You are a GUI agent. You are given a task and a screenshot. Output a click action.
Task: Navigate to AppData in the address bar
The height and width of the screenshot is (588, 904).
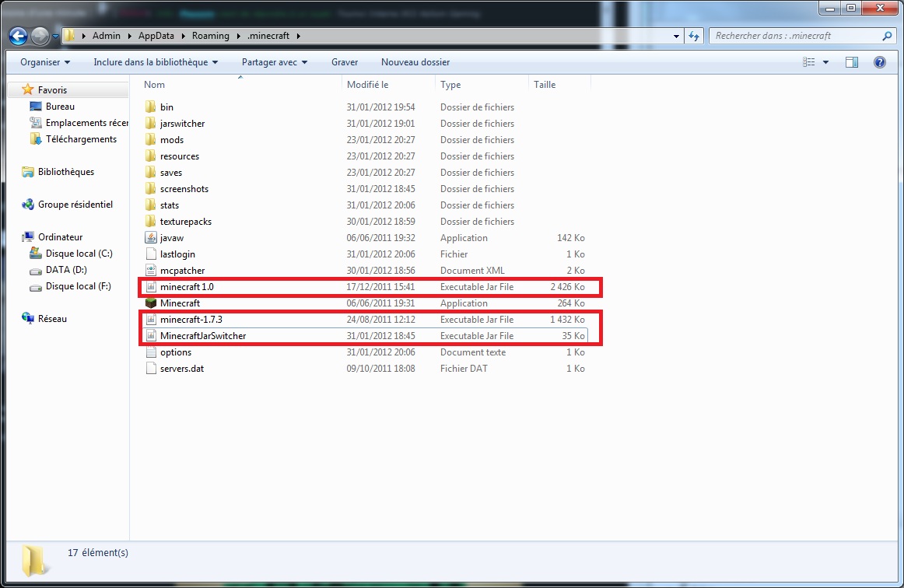tap(156, 36)
